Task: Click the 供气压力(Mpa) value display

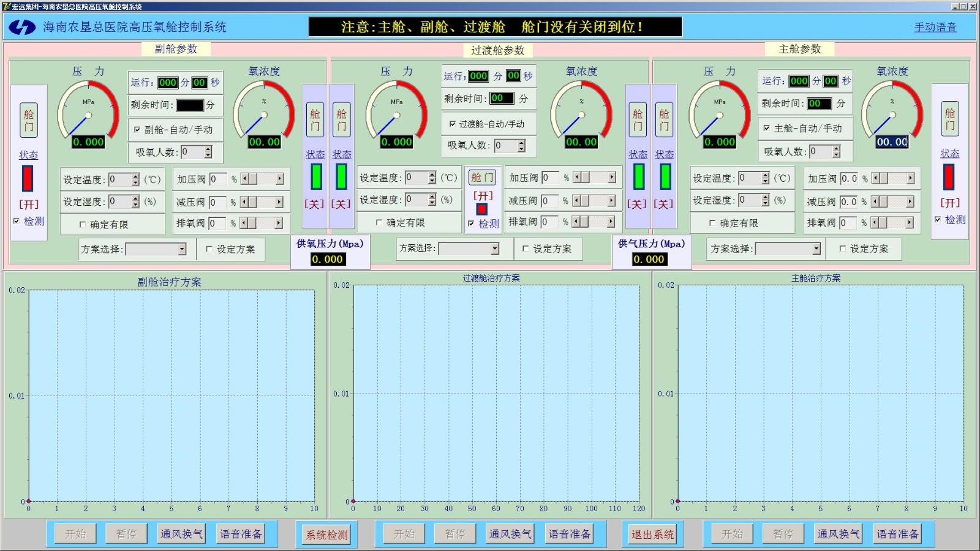Action: (650, 259)
